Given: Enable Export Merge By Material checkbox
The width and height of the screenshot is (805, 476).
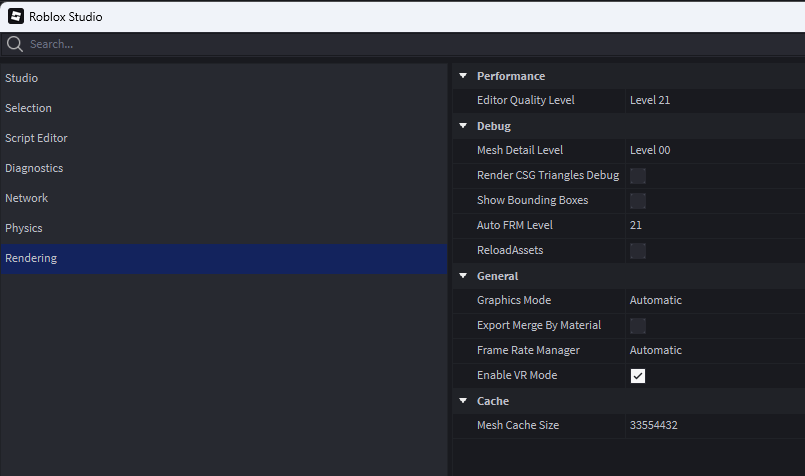Looking at the screenshot, I should (x=638, y=326).
